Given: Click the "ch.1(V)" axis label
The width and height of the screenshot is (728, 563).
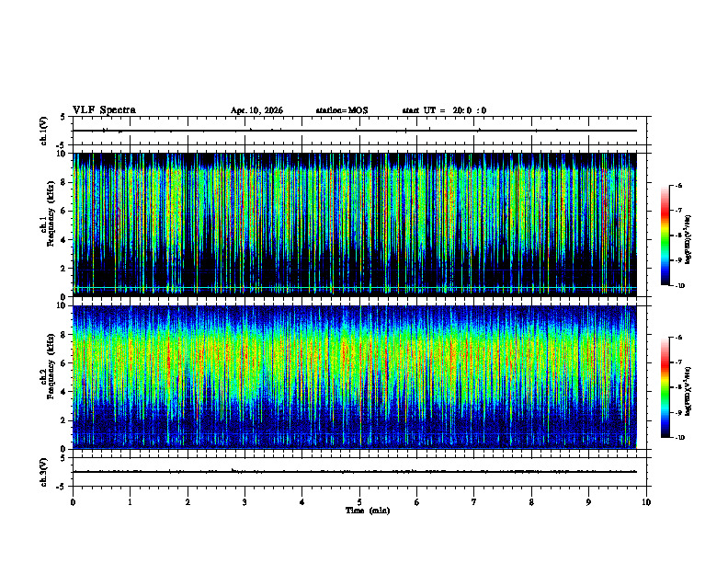Looking at the screenshot, I should click(x=43, y=131).
